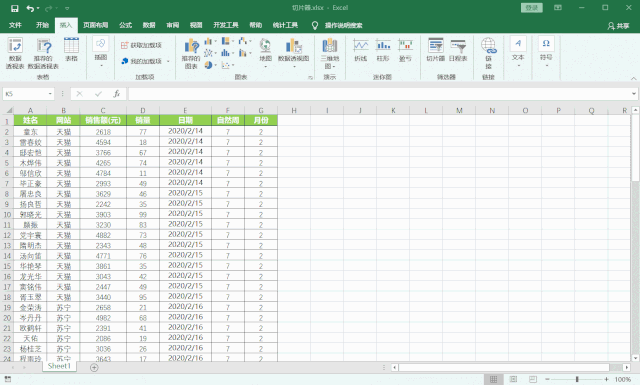The height and width of the screenshot is (385, 640).
Task: Click the Insert Function fx icon
Action: coord(117,94)
